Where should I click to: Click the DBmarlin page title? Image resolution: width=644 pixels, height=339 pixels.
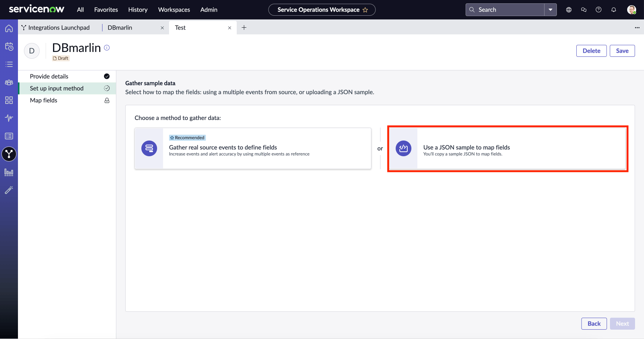(77, 47)
